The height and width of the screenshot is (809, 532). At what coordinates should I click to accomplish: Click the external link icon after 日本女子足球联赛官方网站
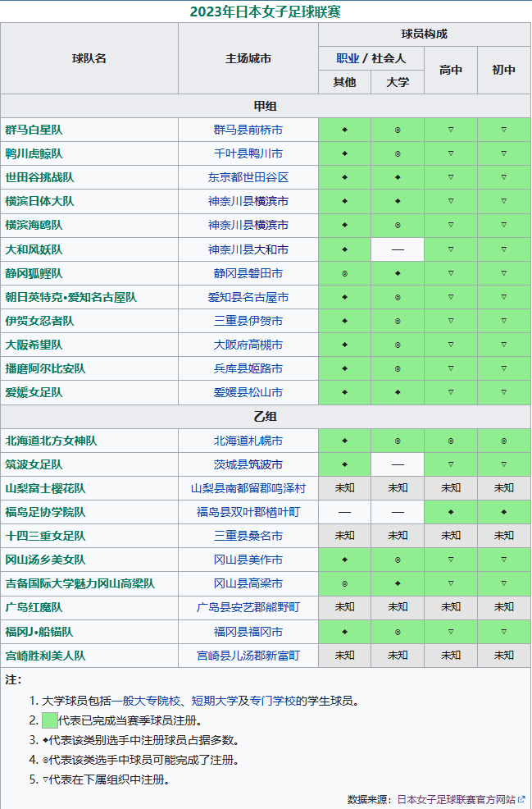pos(521,799)
